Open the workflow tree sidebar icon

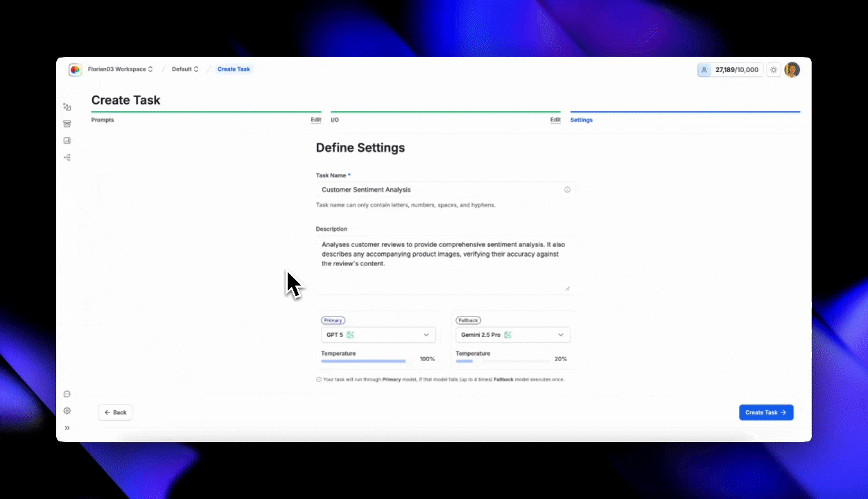point(67,157)
